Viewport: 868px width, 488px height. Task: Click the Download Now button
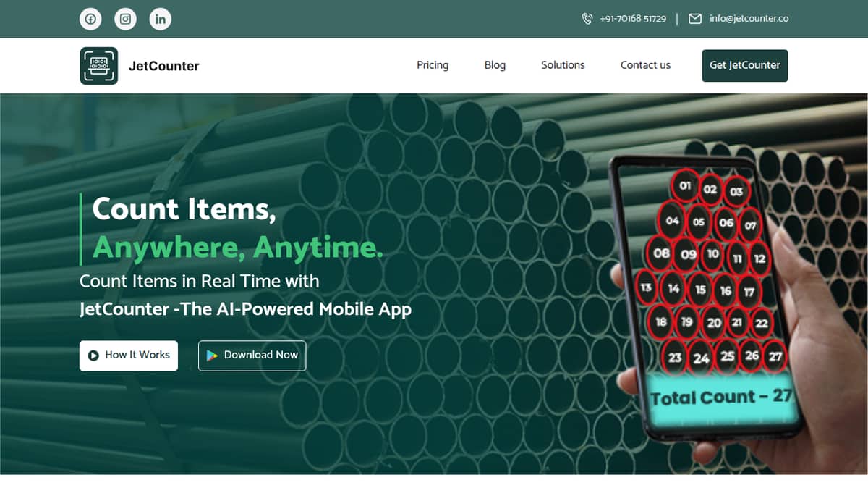(252, 356)
